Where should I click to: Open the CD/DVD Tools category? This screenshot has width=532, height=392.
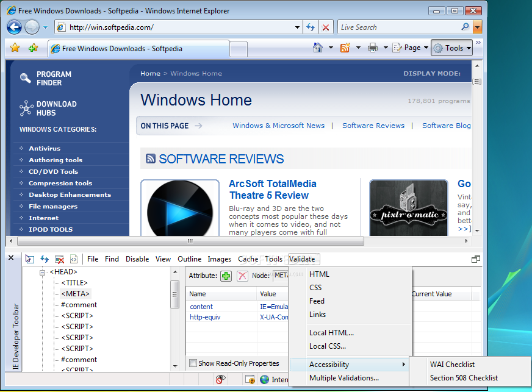pos(54,171)
